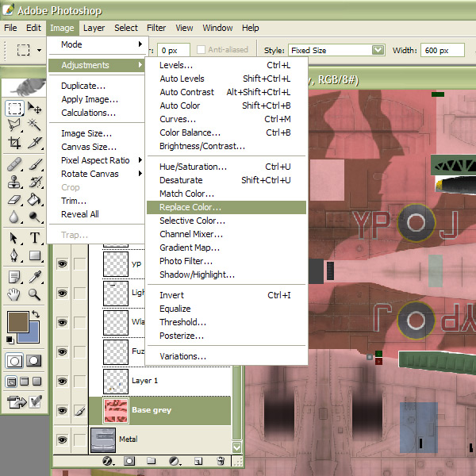The image size is (476, 476).
Task: Switch to Quick Mask Mode
Action: coord(33,361)
